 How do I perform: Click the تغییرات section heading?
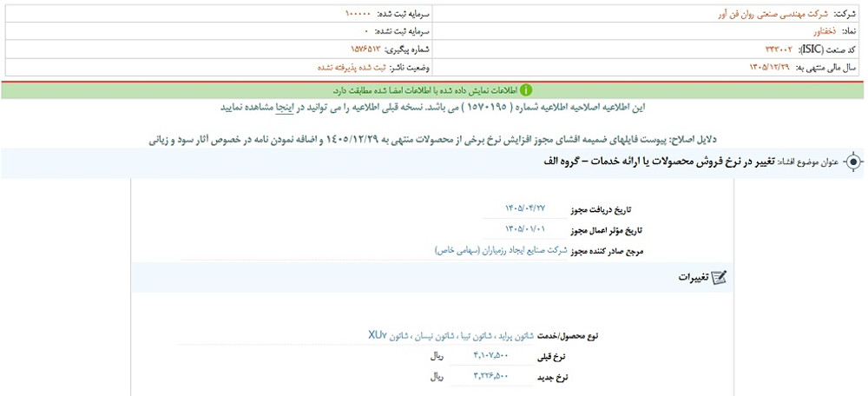click(694, 278)
